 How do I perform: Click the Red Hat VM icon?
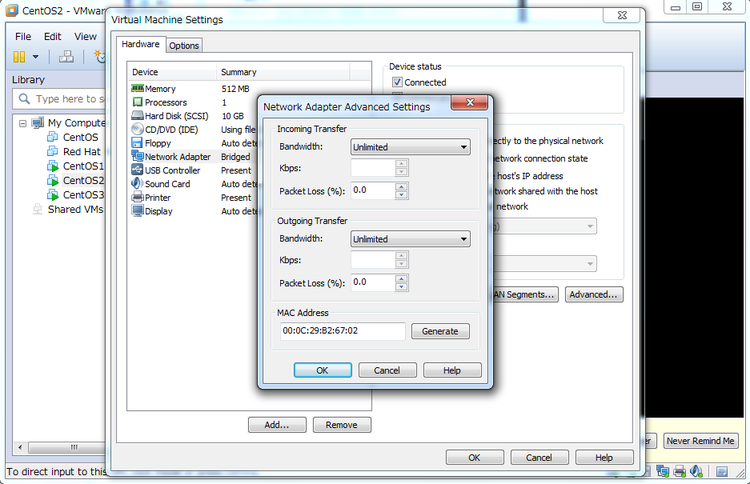click(x=53, y=152)
